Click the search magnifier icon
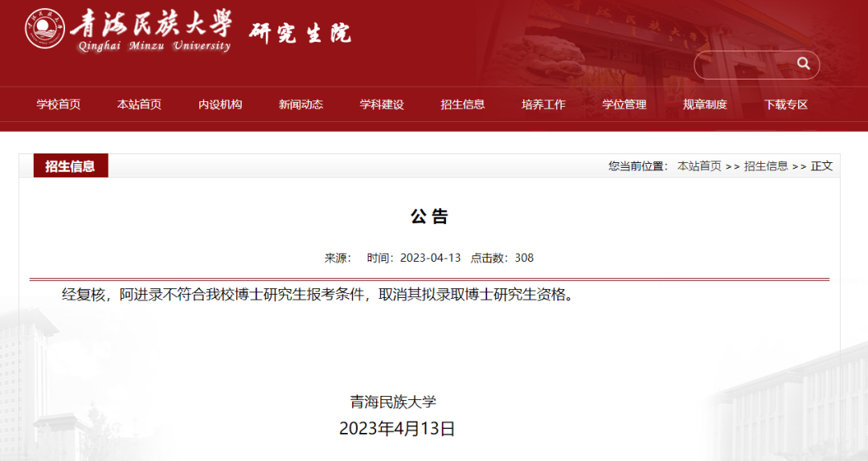The width and height of the screenshot is (868, 461). pos(803,63)
